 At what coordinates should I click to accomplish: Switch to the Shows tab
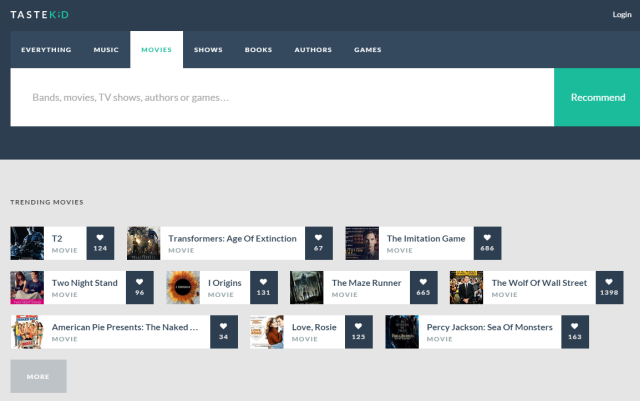click(208, 49)
